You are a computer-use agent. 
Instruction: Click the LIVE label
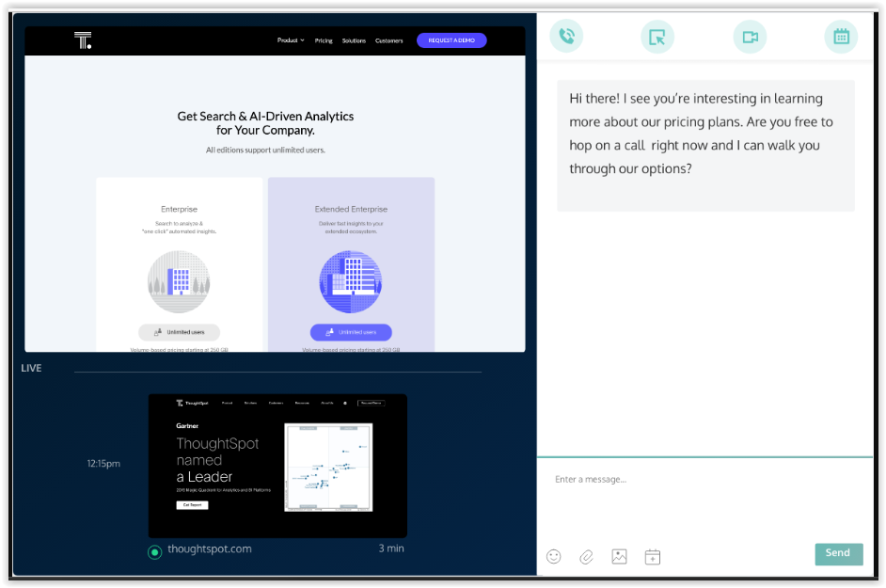coord(31,368)
